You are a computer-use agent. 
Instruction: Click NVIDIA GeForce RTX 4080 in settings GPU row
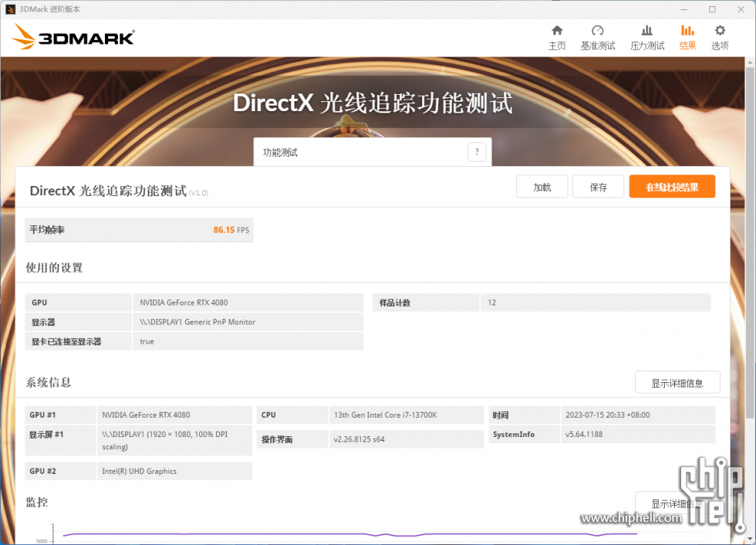pos(184,303)
